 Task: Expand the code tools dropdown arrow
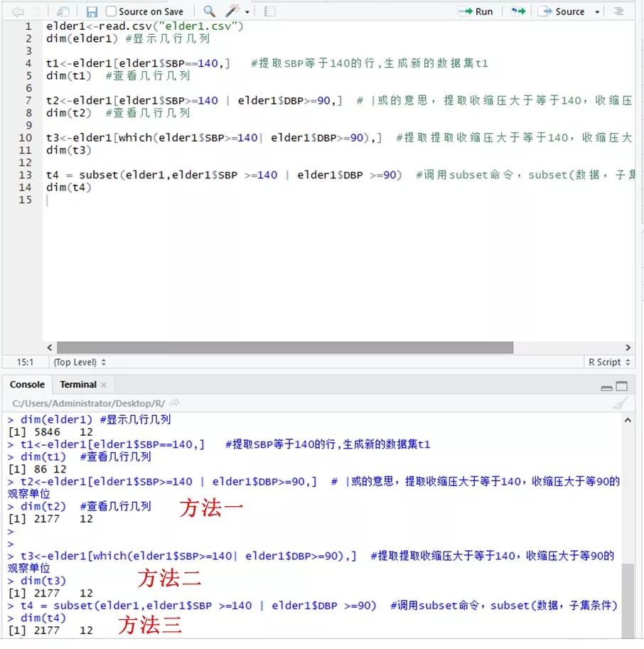point(247,12)
